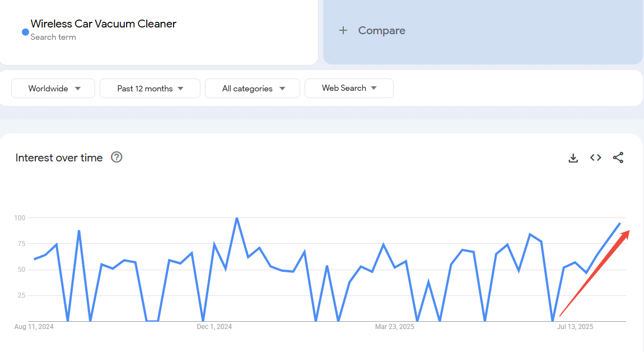Screen dimensions: 644x352
Task: Click the Interest over time heading
Action: point(59,158)
